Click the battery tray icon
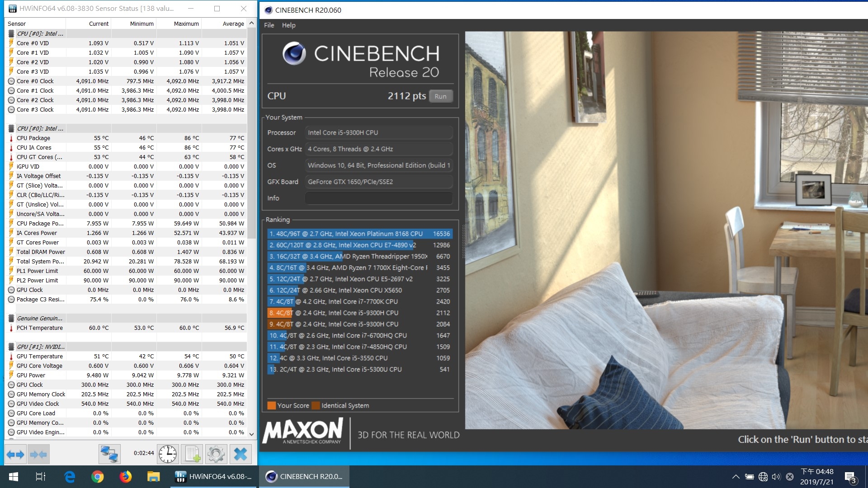The height and width of the screenshot is (488, 868). coord(749,477)
